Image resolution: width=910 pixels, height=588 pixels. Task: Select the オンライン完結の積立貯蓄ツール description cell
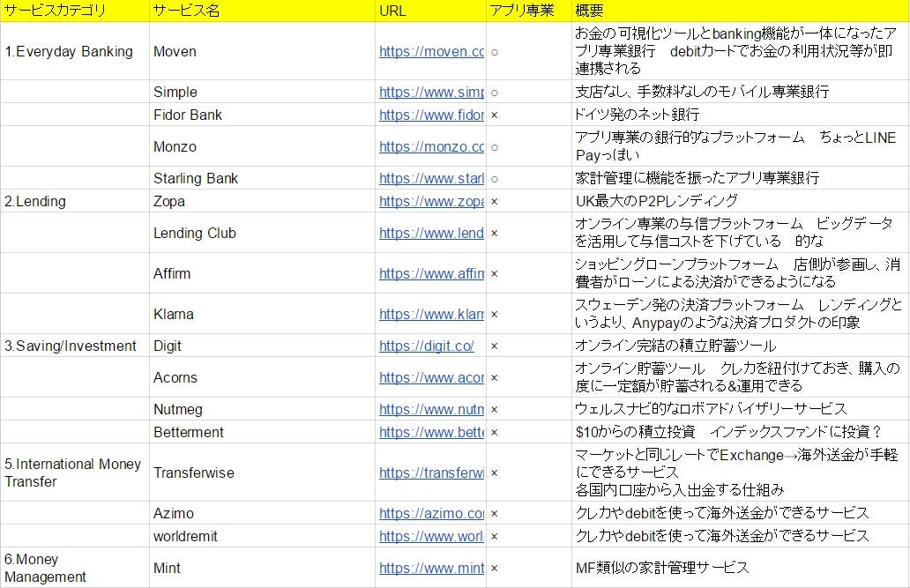point(741,346)
